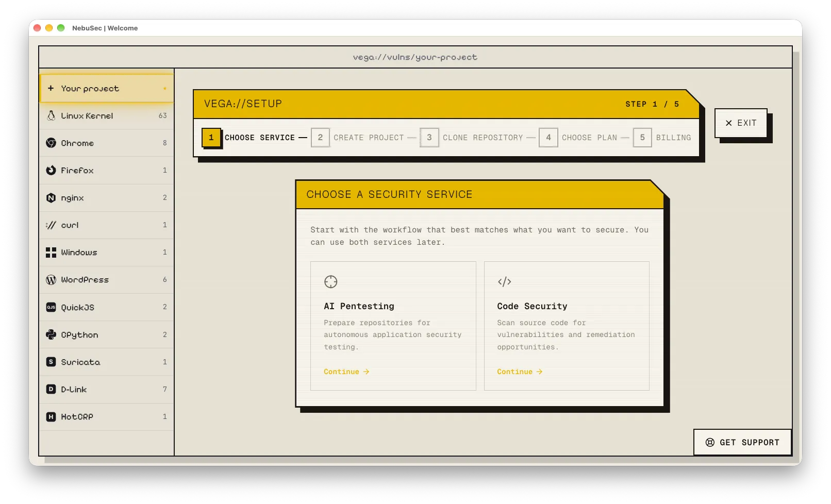831x504 pixels.
Task: Click the CPython snake icon
Action: (51, 334)
